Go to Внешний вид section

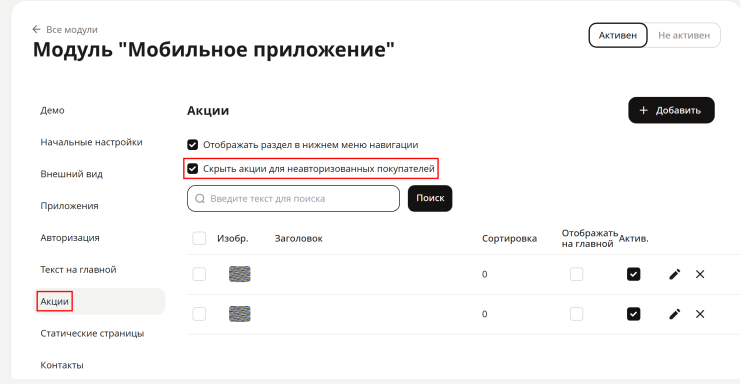coord(71,174)
